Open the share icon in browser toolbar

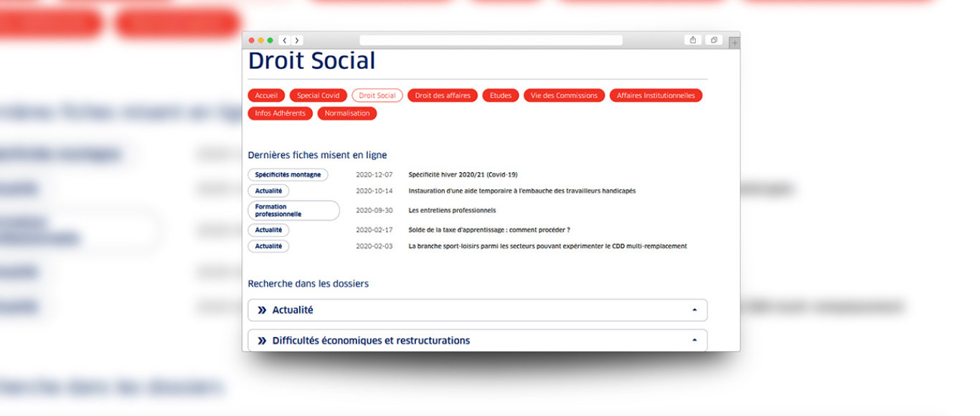tap(693, 40)
